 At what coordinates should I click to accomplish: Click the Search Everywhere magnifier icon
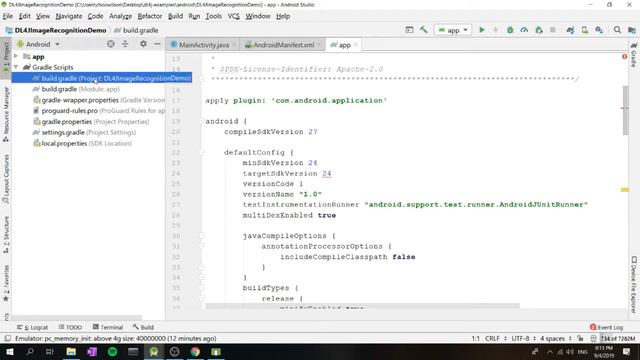tap(617, 30)
